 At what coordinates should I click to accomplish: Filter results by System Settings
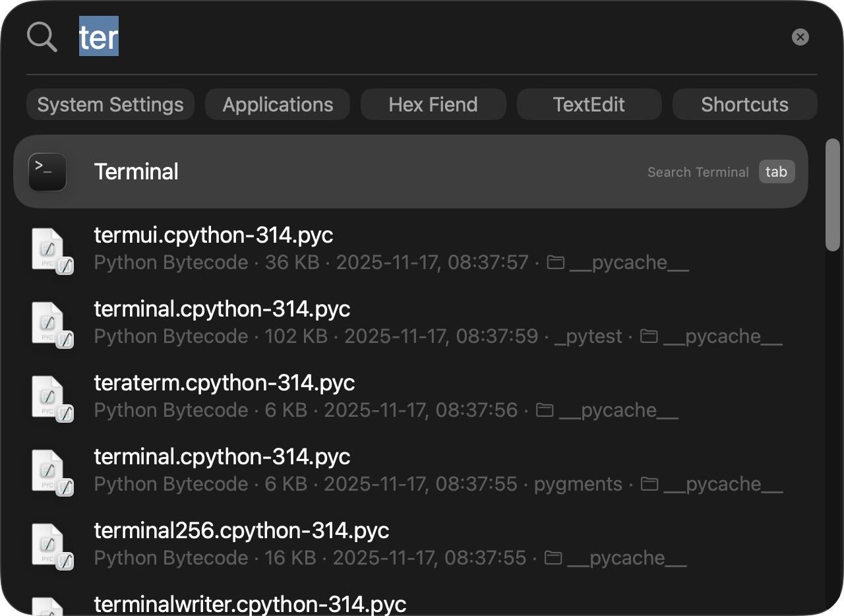coord(110,105)
